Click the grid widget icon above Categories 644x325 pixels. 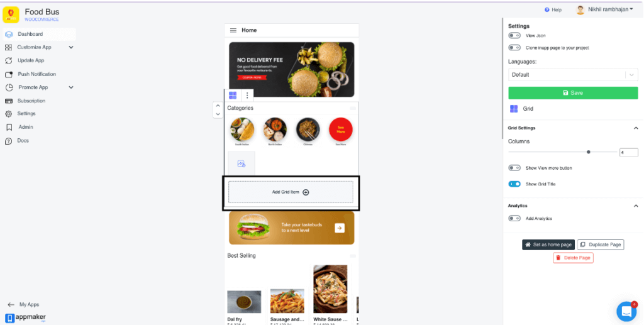(x=233, y=95)
